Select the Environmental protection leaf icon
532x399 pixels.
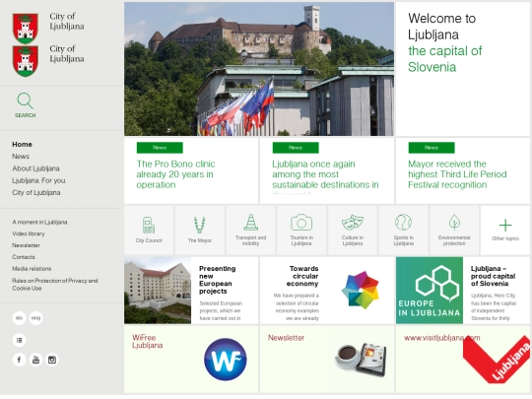click(x=454, y=223)
